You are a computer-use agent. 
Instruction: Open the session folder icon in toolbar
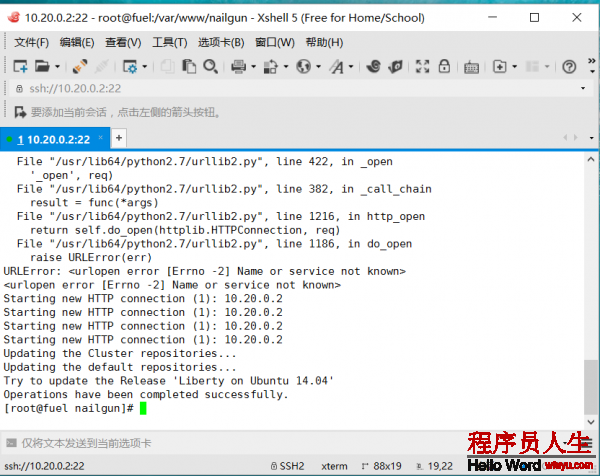tap(42, 67)
